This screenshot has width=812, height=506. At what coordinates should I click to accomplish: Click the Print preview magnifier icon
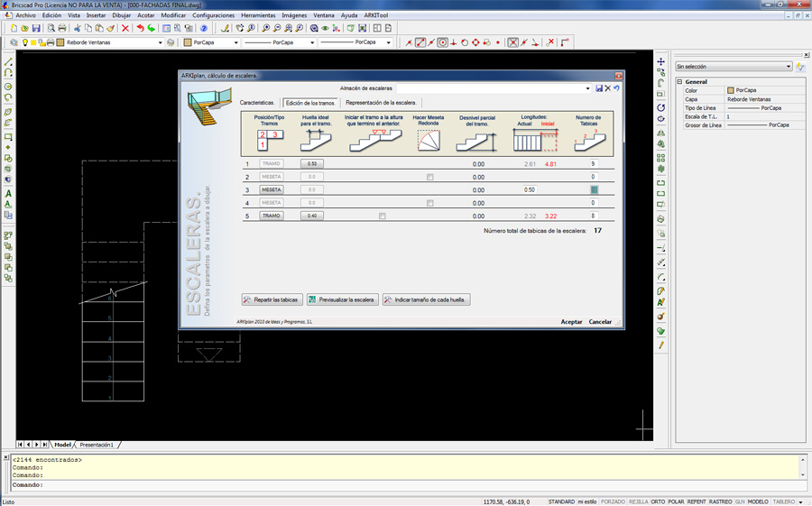[x=51, y=28]
